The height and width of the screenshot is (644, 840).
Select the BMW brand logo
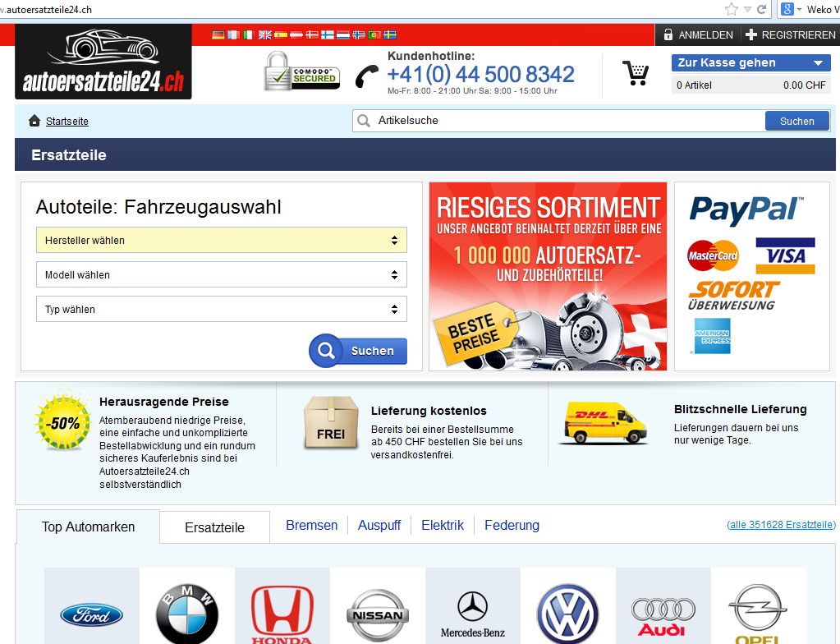187,614
